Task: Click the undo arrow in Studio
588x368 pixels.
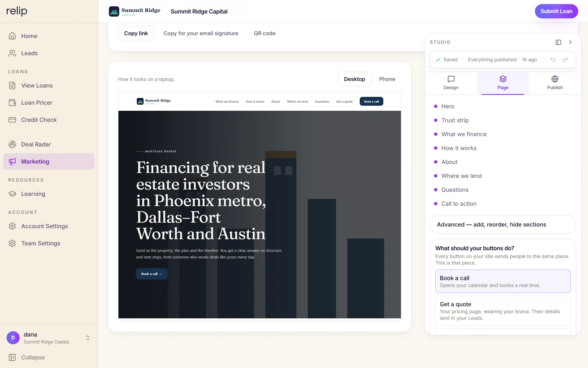Action: [553, 60]
